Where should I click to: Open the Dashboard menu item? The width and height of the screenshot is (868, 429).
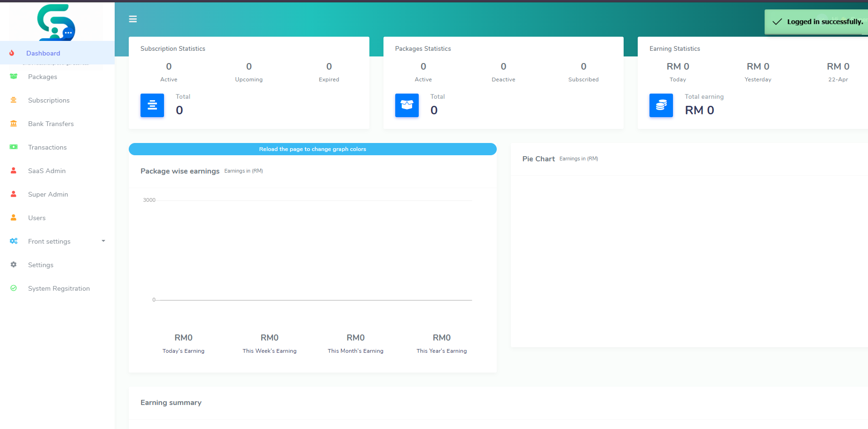[43, 53]
